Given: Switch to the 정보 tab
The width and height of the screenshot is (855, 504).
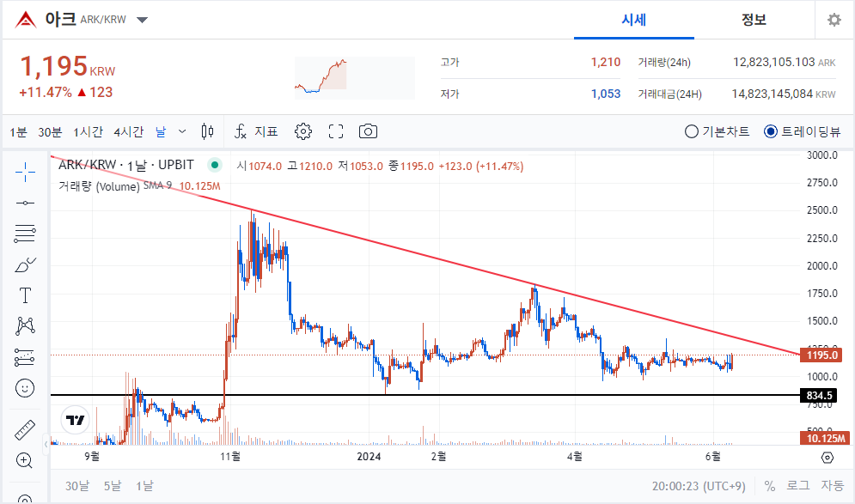Looking at the screenshot, I should pos(754,20).
